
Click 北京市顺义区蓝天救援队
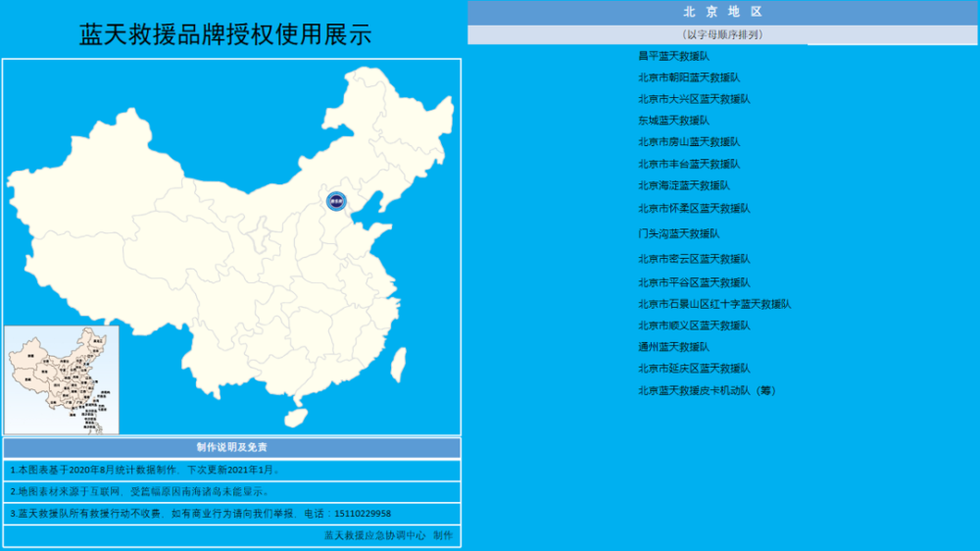694,326
